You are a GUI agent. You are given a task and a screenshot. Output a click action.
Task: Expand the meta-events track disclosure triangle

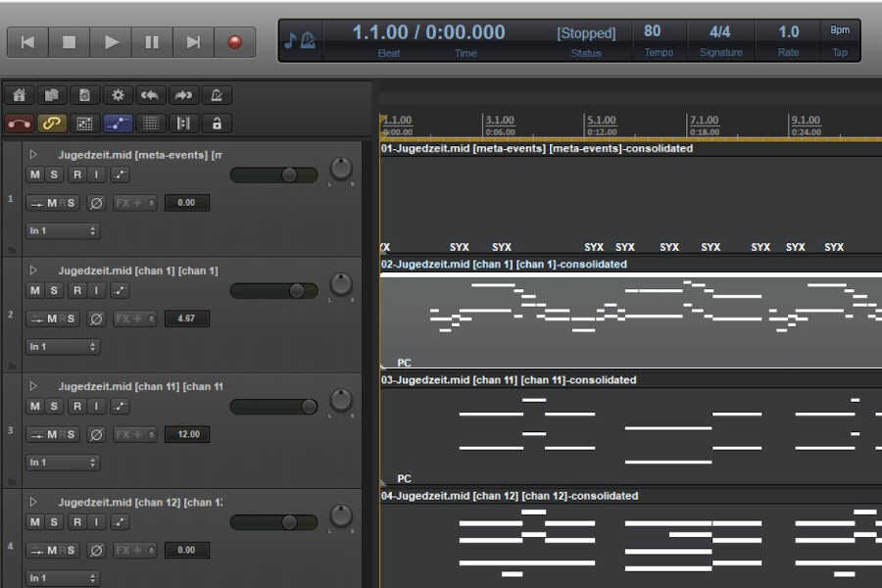(x=33, y=154)
